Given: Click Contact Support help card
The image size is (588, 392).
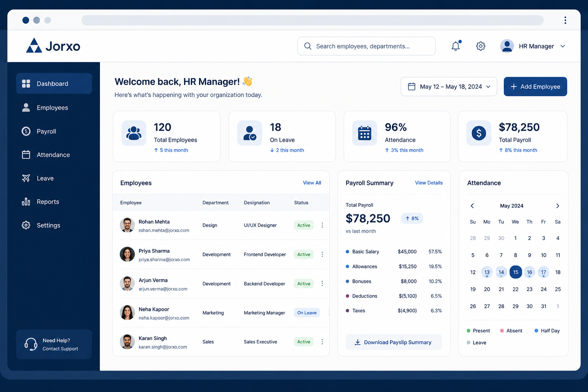Looking at the screenshot, I should click(x=54, y=344).
